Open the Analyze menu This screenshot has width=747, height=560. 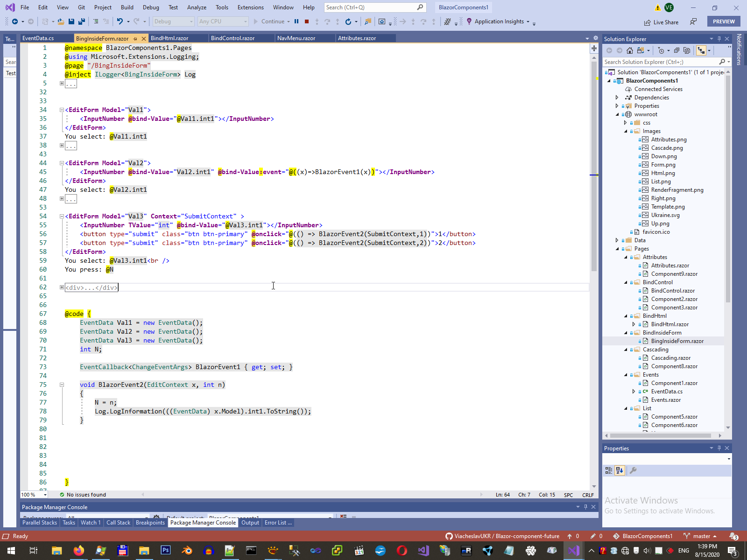coord(197,7)
